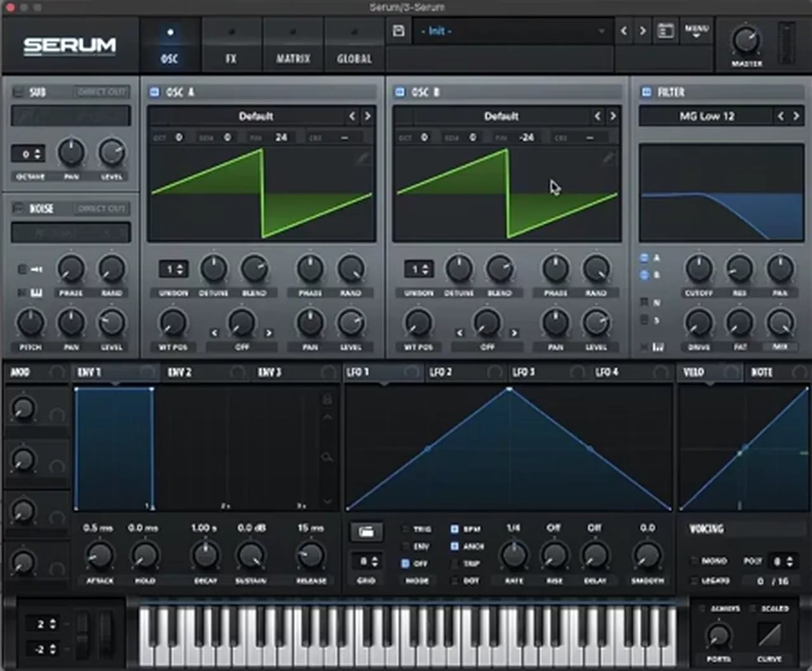Click the floppy disk save preset icon
This screenshot has height=671, width=812.
399,30
